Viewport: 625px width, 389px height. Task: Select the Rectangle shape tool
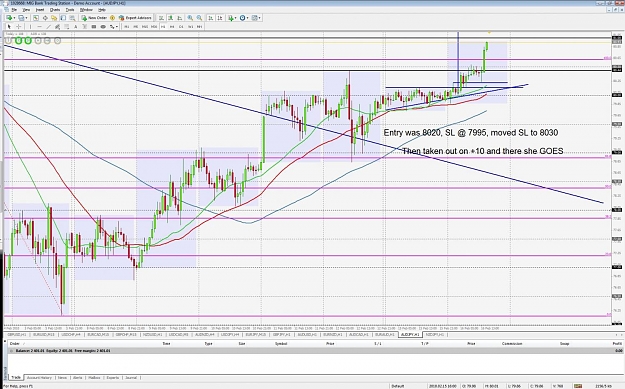tap(94, 27)
